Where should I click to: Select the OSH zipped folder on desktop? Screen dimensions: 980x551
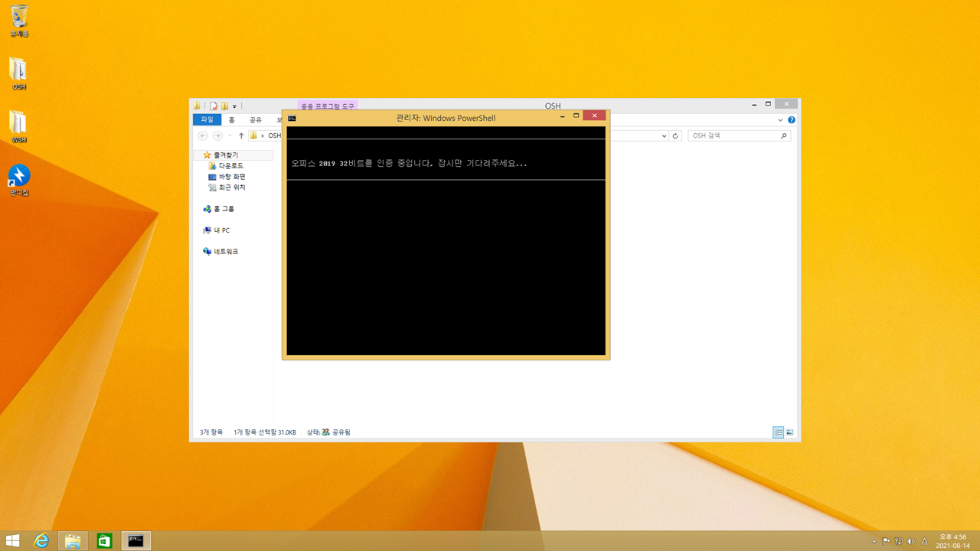[19, 73]
